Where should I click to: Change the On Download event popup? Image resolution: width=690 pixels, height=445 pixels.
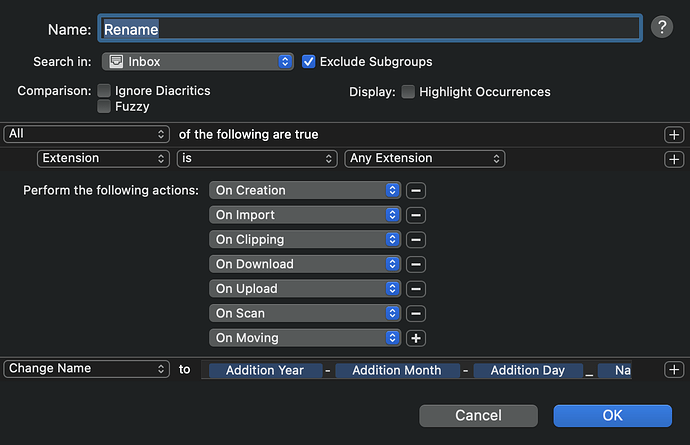pyautogui.click(x=305, y=264)
